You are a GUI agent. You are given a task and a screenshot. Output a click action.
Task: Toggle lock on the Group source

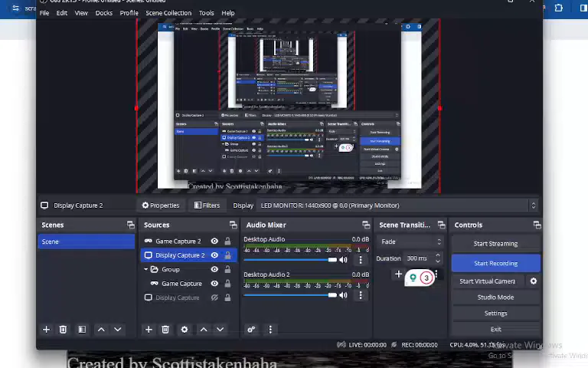point(227,269)
